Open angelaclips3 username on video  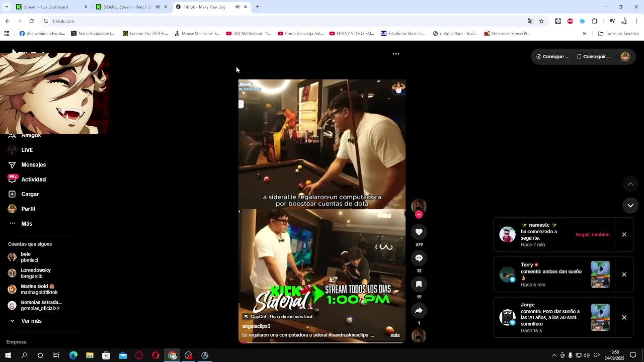(x=256, y=326)
